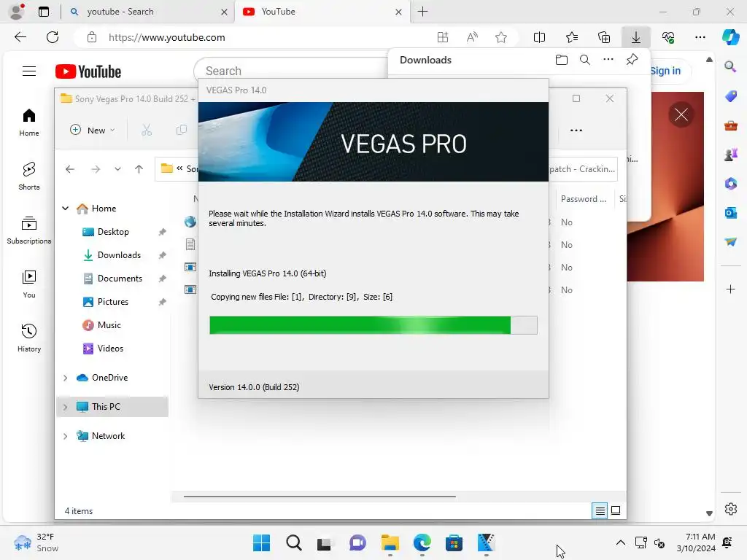Screen dimensions: 747x560
Task: Expand the Network tree node
Action: click(65, 436)
